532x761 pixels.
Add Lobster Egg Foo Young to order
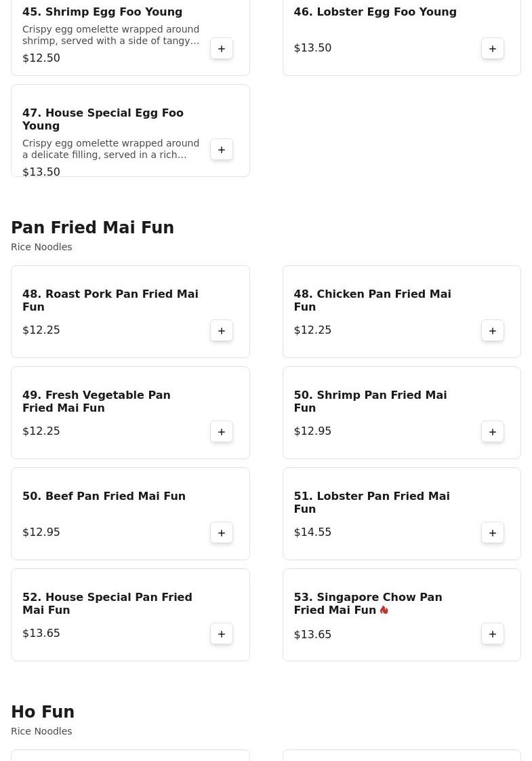click(493, 49)
